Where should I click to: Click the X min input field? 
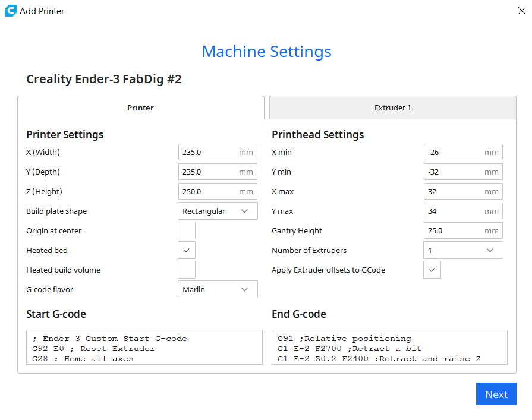(x=463, y=152)
